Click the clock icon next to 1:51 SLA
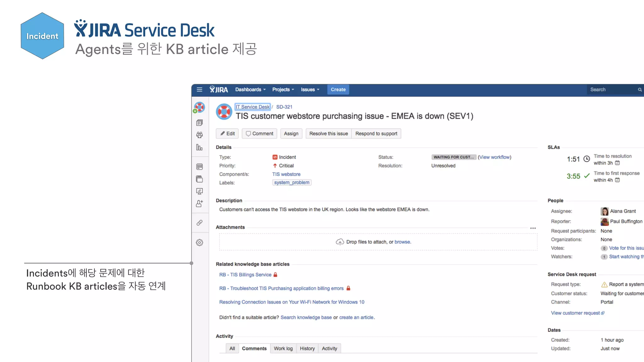Viewport: 644px width, 362px height. tap(587, 159)
